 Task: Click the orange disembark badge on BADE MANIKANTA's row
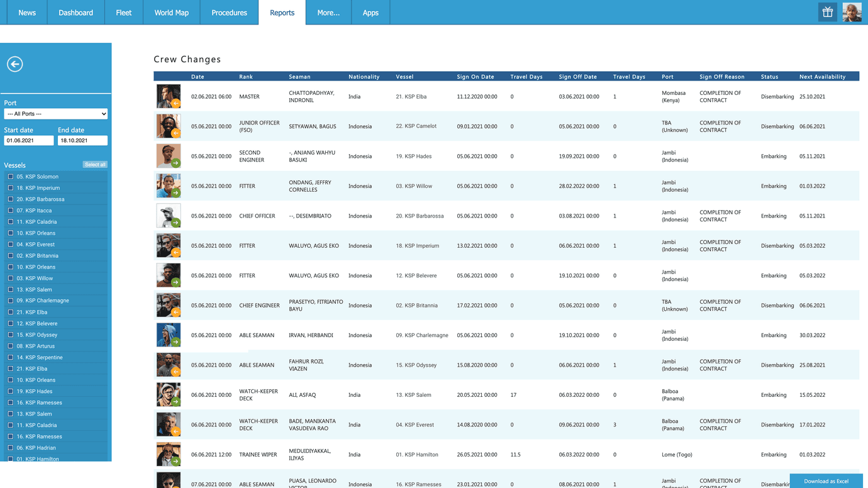coord(176,432)
